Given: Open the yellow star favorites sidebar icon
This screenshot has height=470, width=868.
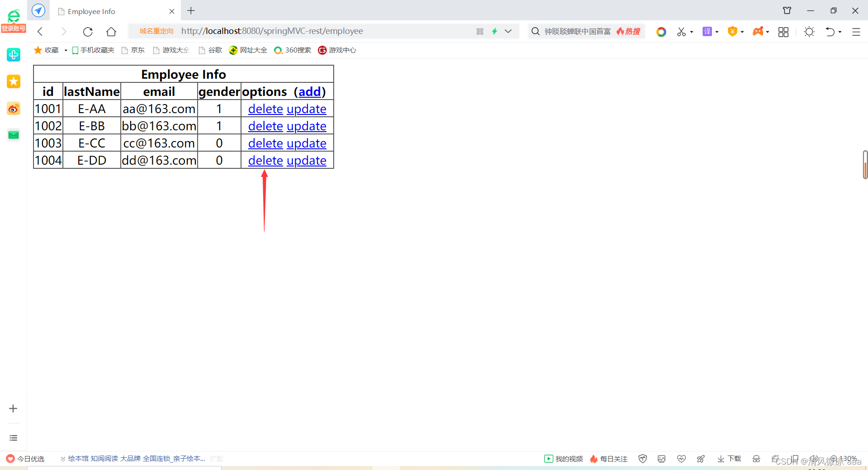Looking at the screenshot, I should tap(14, 81).
